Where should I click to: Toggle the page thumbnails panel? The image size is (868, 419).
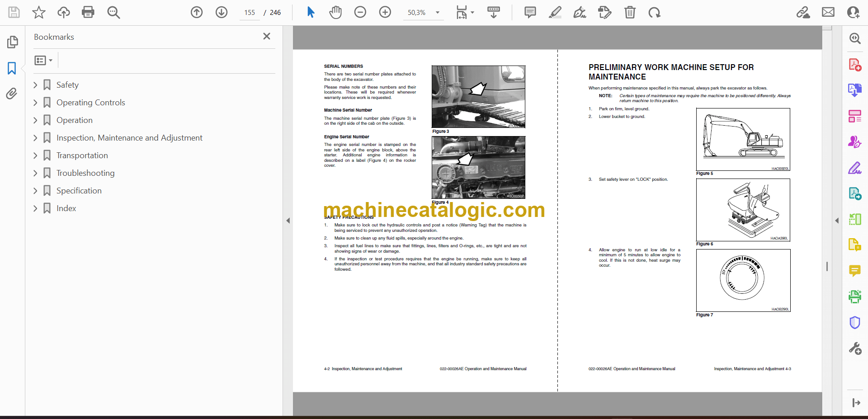click(x=12, y=42)
